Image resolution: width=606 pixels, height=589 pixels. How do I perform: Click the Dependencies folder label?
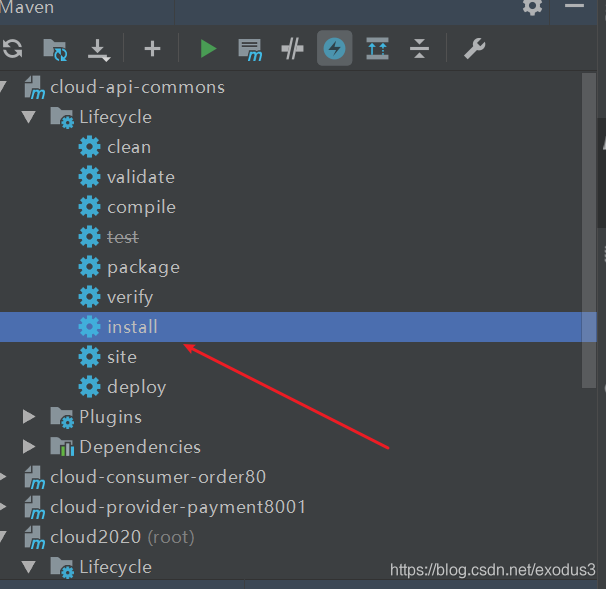[x=140, y=447]
